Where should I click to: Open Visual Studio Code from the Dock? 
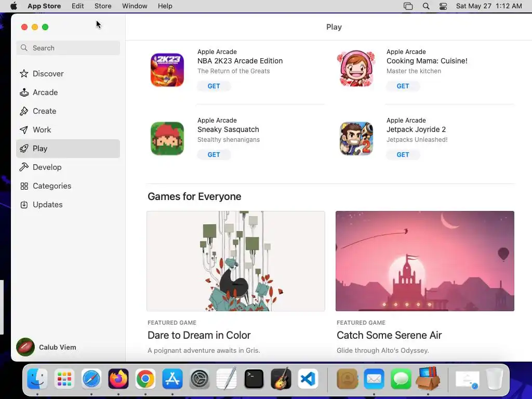[308, 379]
